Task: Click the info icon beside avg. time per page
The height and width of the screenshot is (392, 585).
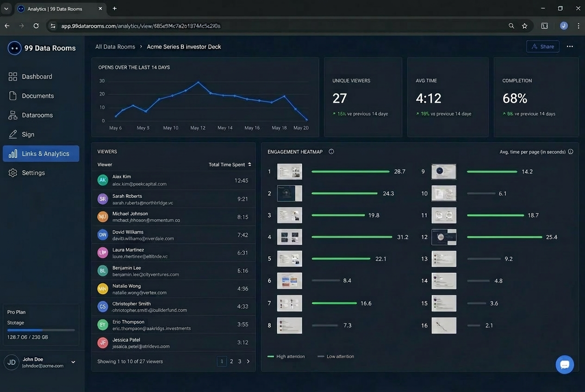Action: [x=571, y=152]
